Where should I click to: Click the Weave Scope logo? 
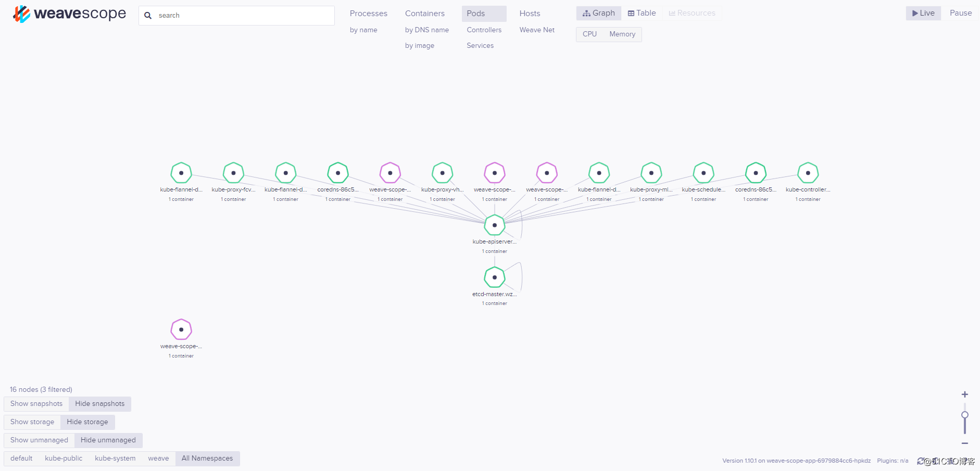pos(69,14)
